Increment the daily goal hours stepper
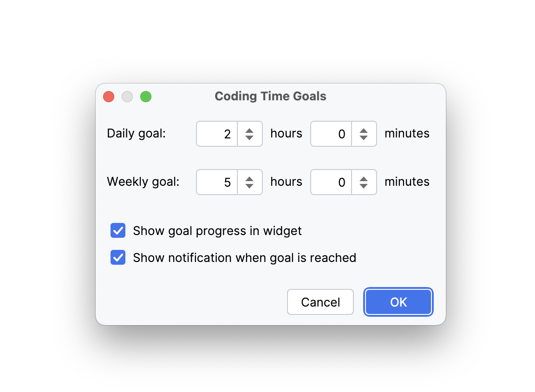The image size is (535, 392). point(250,131)
